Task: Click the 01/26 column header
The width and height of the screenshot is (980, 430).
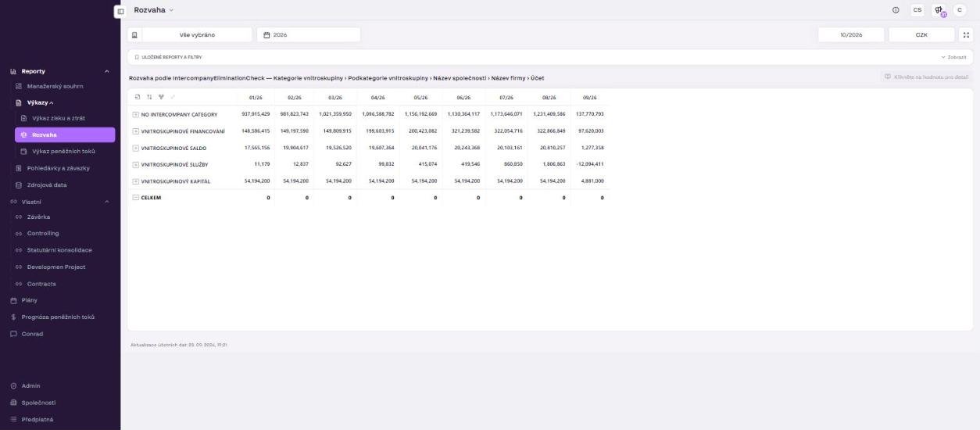Action: 256,98
